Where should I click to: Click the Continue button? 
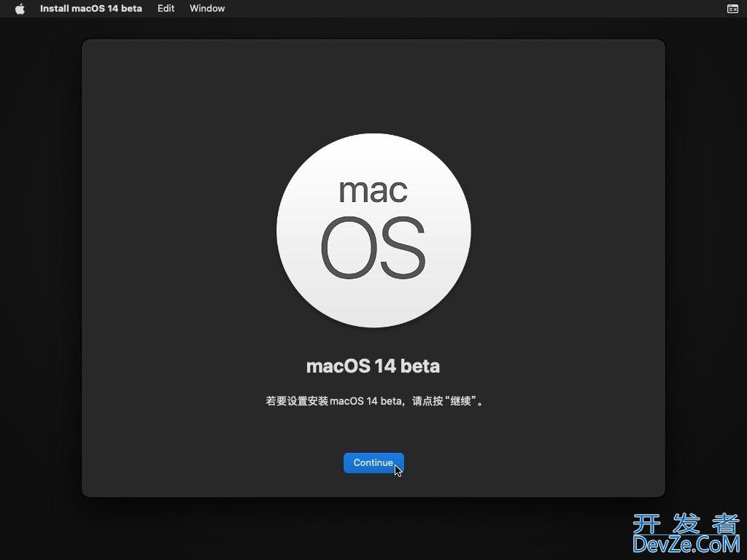[373, 462]
